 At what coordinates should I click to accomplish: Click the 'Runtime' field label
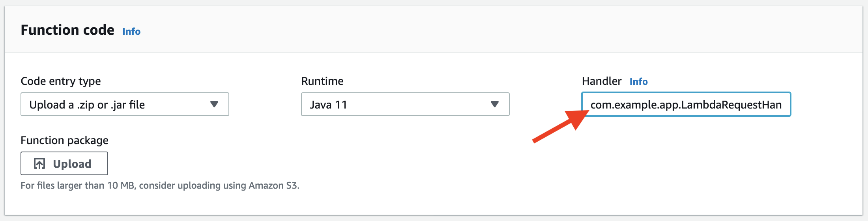click(x=322, y=81)
